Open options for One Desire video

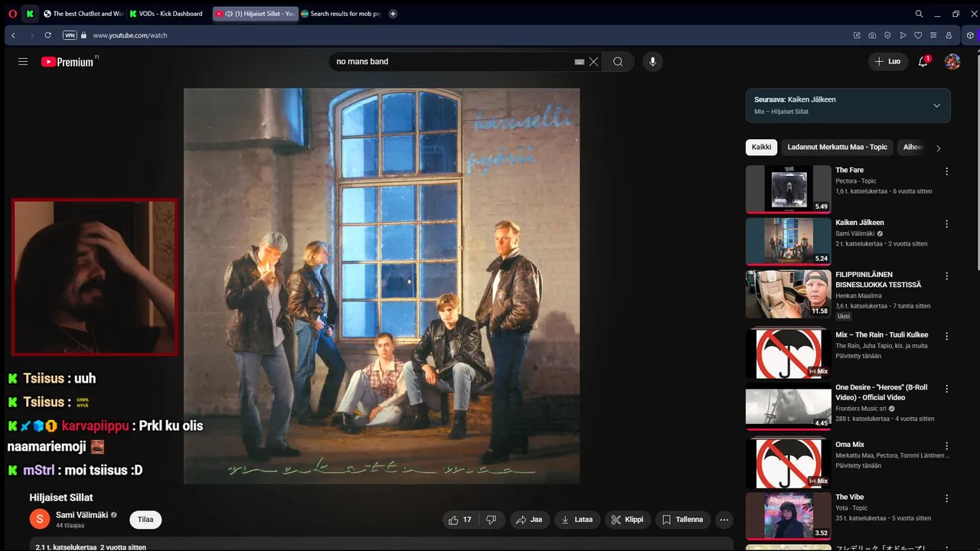(x=946, y=389)
